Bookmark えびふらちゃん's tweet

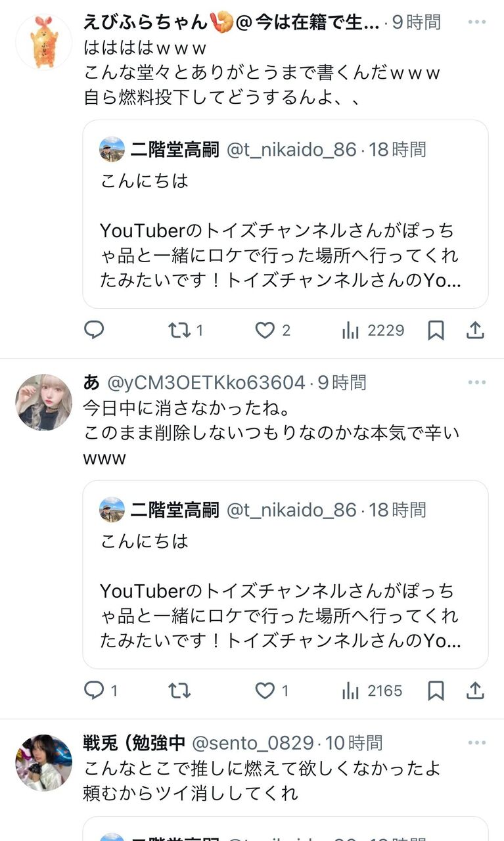click(x=436, y=330)
